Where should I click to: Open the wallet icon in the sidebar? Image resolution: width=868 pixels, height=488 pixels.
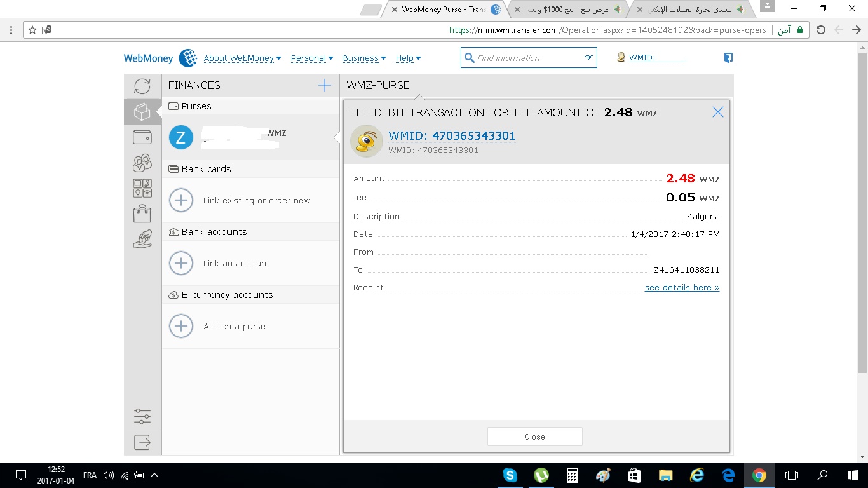point(142,137)
